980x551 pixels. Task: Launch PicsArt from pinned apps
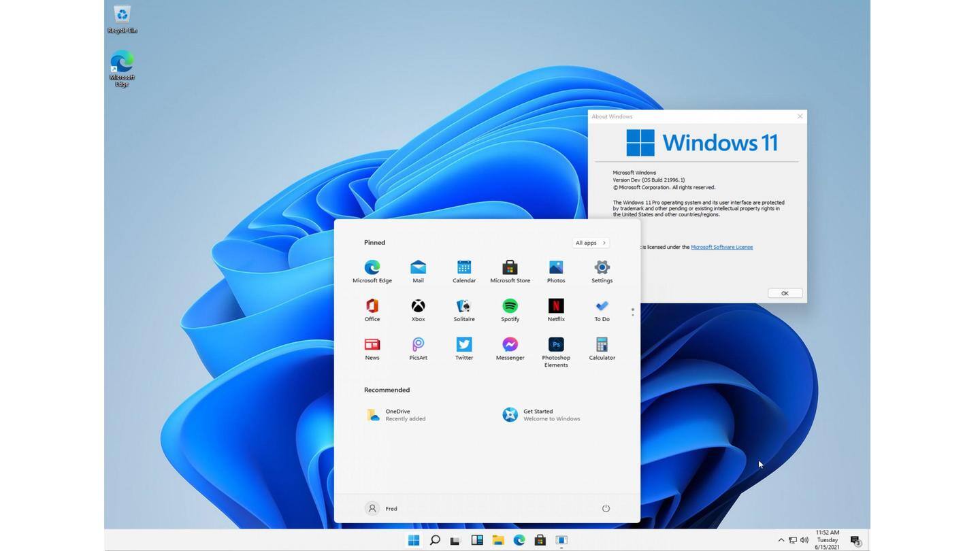[418, 349]
